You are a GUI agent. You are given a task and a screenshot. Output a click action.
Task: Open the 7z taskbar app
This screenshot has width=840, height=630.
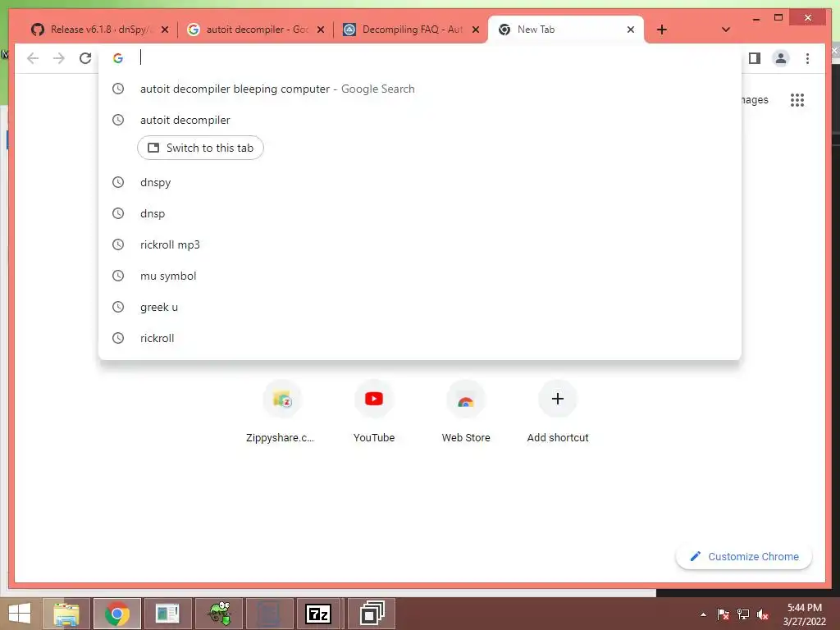click(x=318, y=614)
